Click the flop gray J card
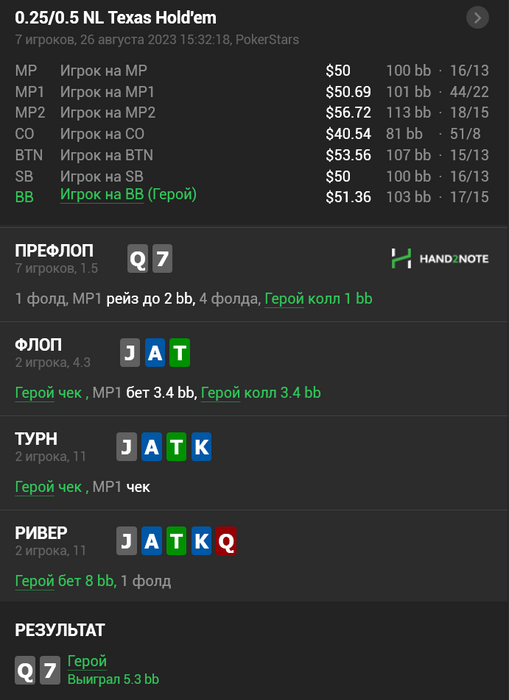Screen dimensions: 509x700 (x=130, y=353)
